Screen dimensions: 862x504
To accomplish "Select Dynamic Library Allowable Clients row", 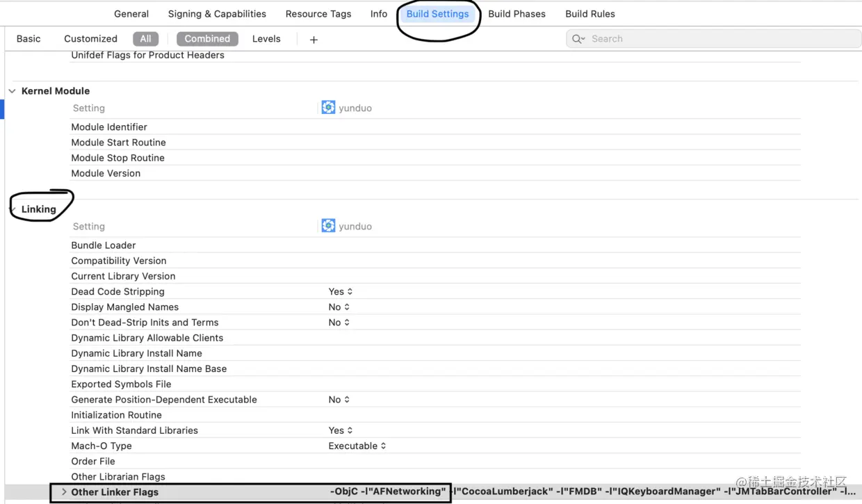I will coord(435,338).
